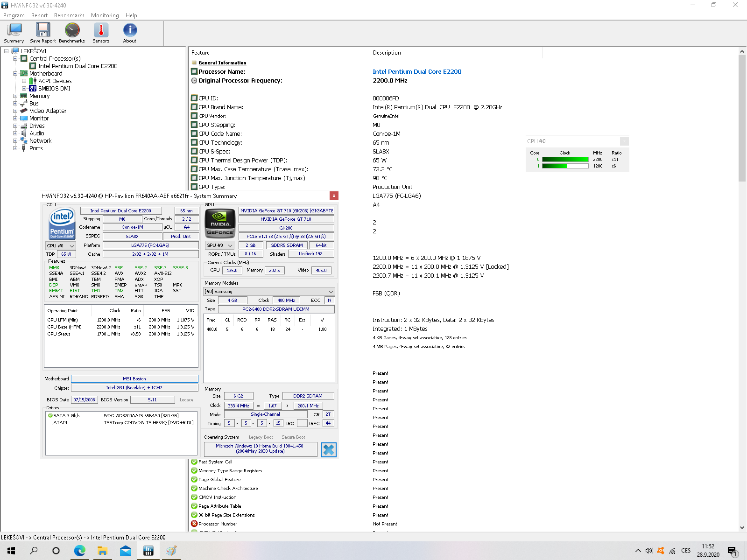Close the System Summary window
Image resolution: width=747 pixels, height=560 pixels.
[x=334, y=196]
